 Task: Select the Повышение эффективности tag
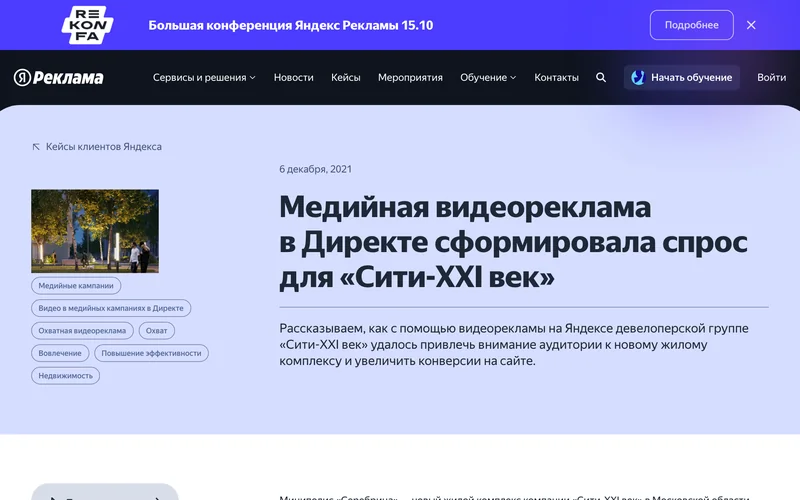click(x=151, y=353)
